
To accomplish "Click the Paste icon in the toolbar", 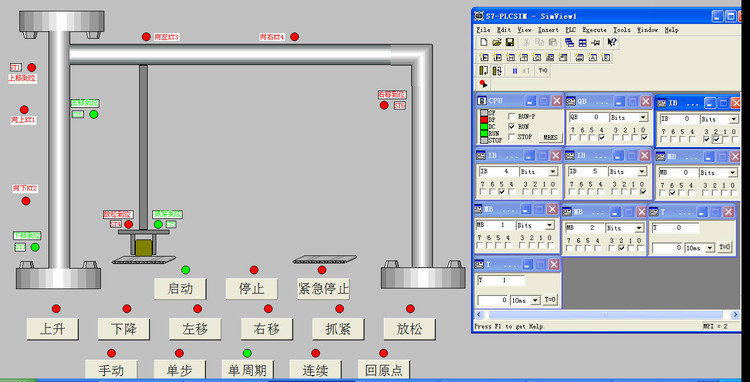I will [x=552, y=43].
